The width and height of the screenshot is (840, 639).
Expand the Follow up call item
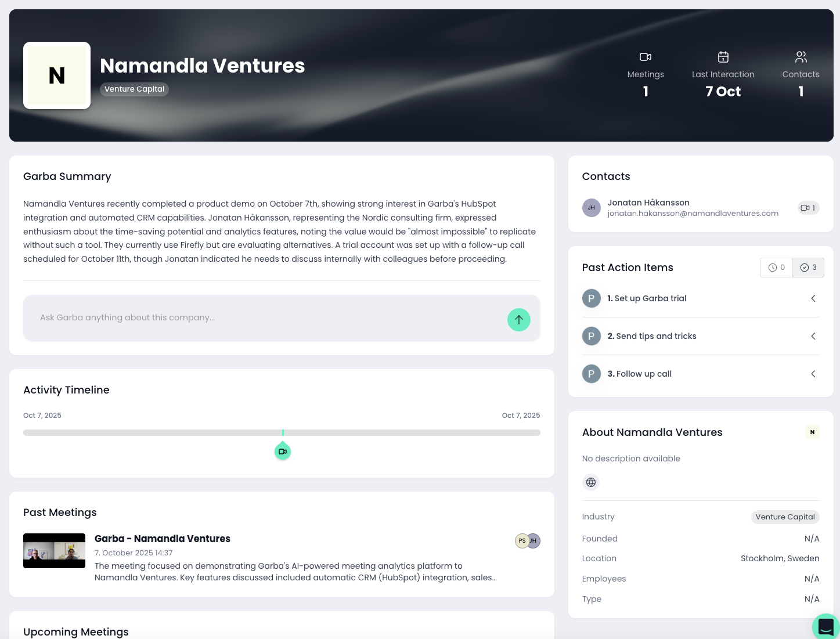coord(813,374)
